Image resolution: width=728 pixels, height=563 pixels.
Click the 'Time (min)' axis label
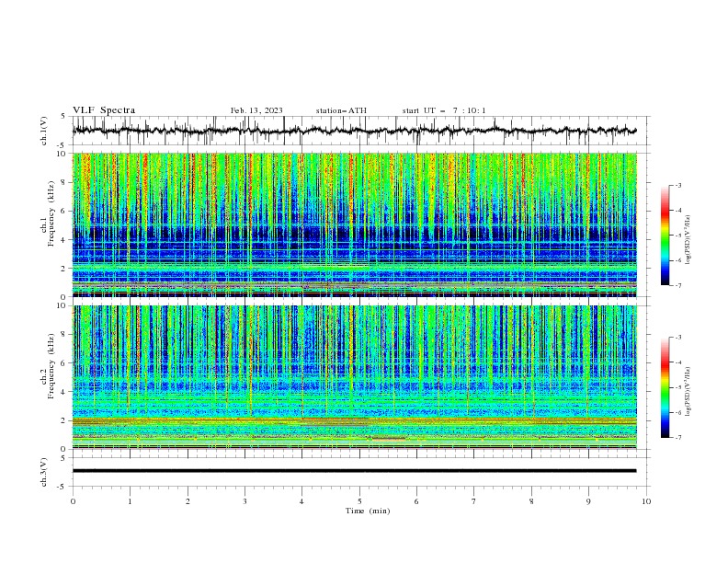(x=368, y=511)
